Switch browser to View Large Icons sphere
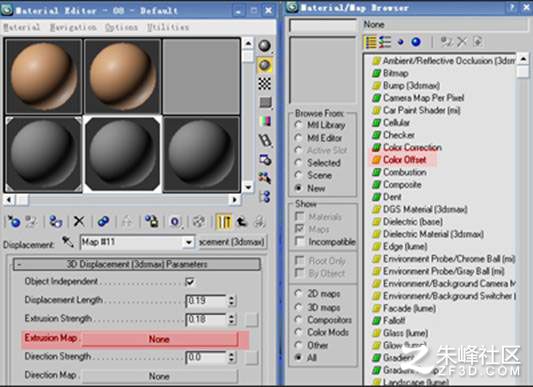 (416, 42)
